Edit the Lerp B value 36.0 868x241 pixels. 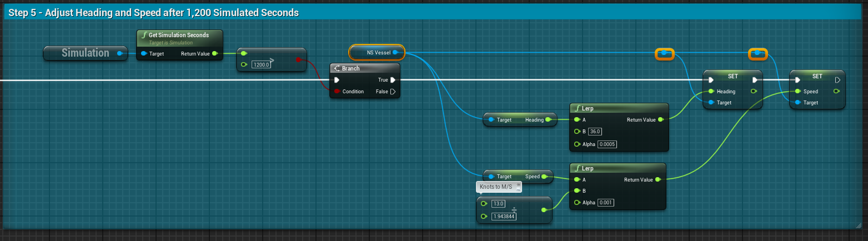595,132
